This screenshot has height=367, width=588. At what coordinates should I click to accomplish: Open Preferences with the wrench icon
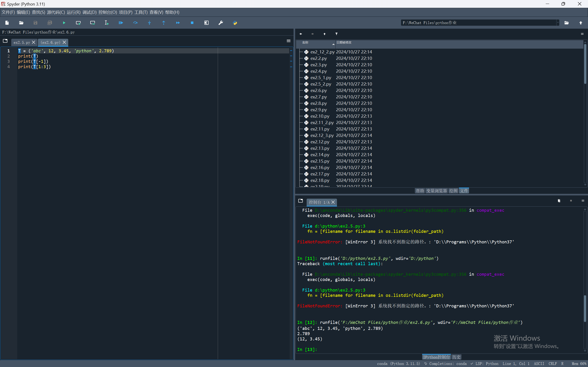[221, 23]
